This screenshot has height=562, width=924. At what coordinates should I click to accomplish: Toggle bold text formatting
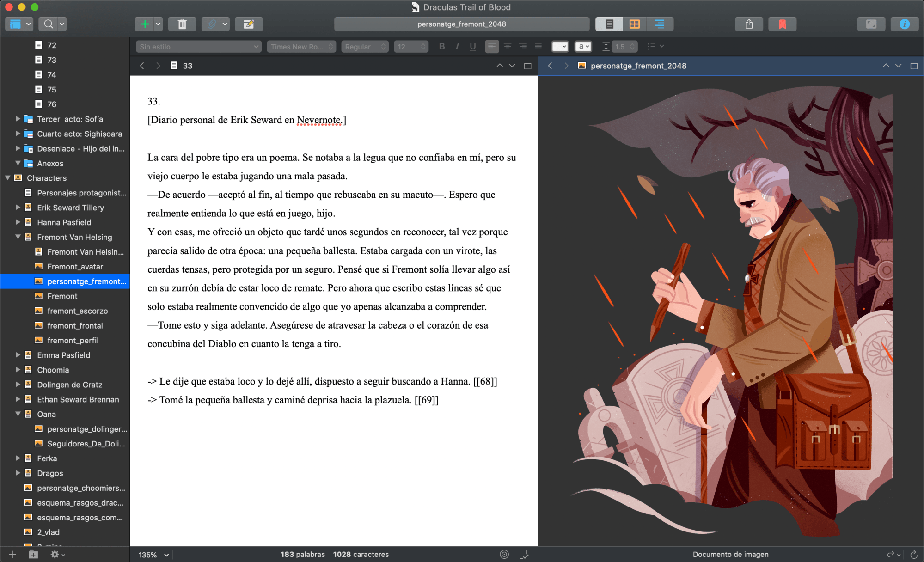pos(442,47)
